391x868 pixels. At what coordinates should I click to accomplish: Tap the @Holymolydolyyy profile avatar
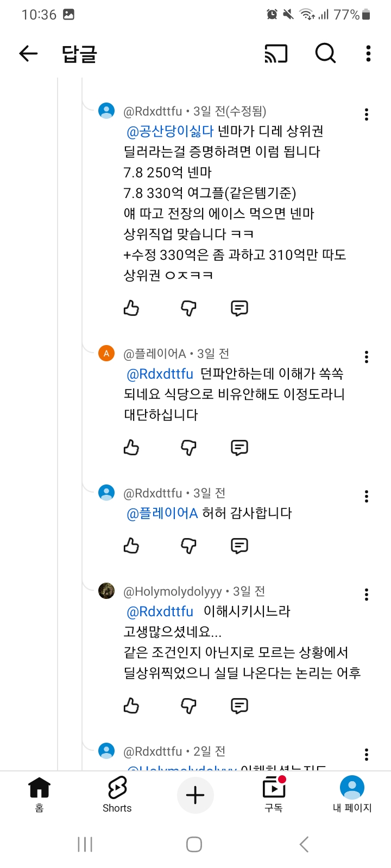click(106, 591)
